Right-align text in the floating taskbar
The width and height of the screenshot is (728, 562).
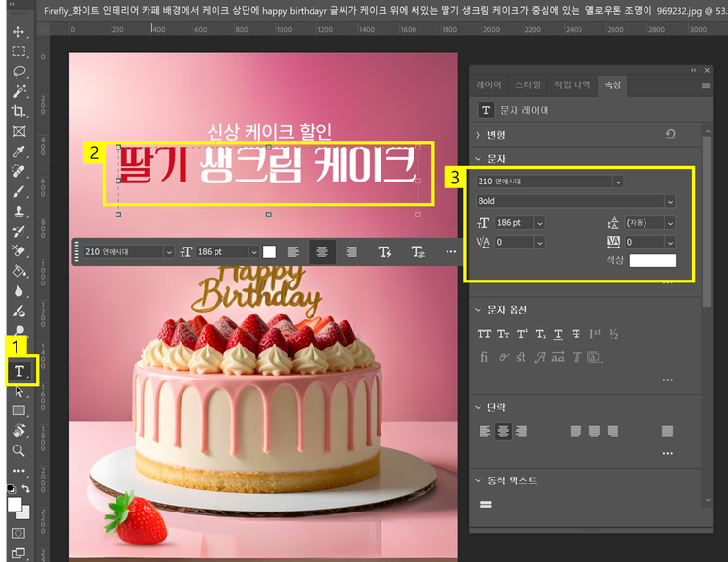351,251
